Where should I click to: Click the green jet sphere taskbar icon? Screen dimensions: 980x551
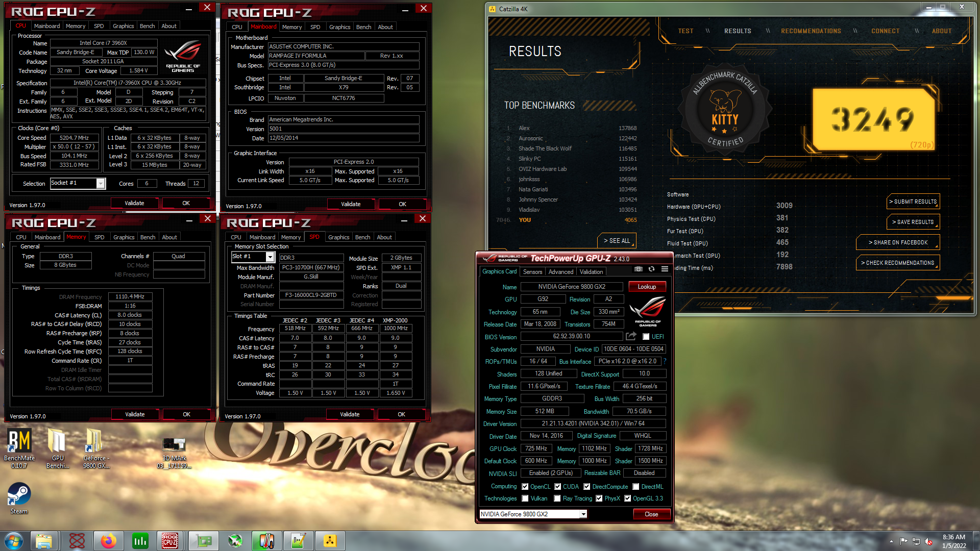coord(235,541)
